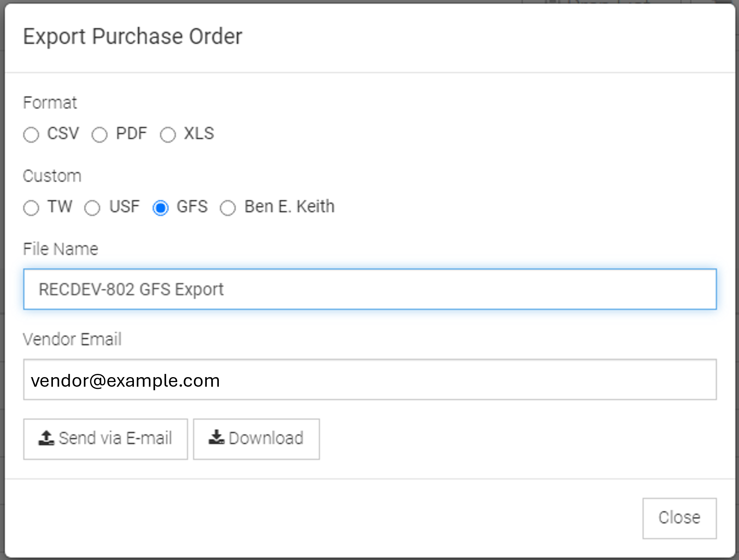The height and width of the screenshot is (560, 739).
Task: Select the TW custom radio circle
Action: click(x=31, y=208)
